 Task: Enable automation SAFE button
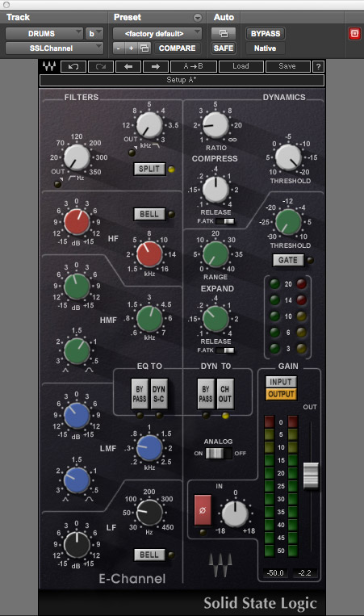pyautogui.click(x=224, y=48)
